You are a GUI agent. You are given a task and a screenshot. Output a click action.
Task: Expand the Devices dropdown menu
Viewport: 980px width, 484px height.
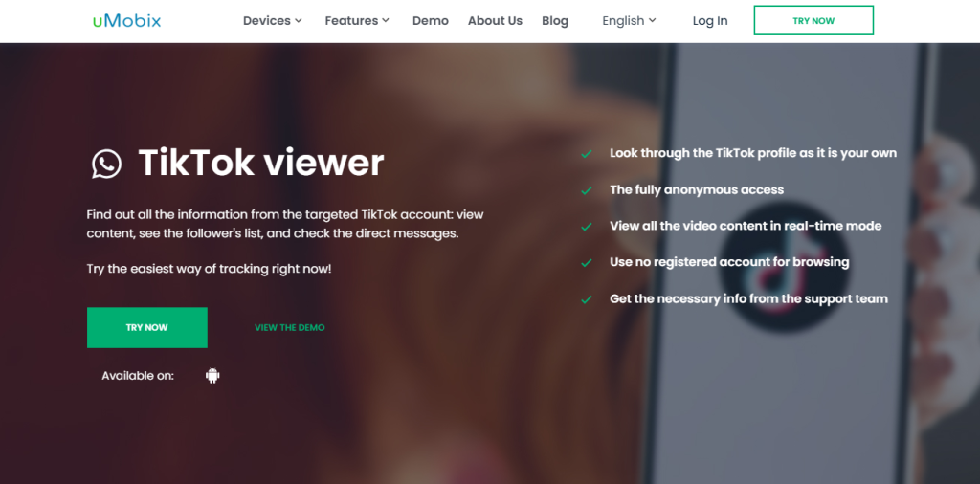tap(272, 20)
